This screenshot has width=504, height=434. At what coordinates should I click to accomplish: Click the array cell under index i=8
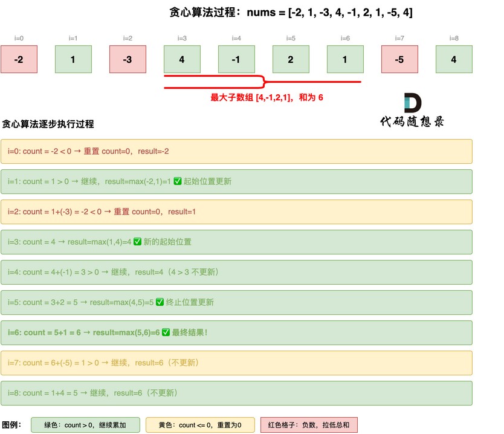[x=454, y=60]
